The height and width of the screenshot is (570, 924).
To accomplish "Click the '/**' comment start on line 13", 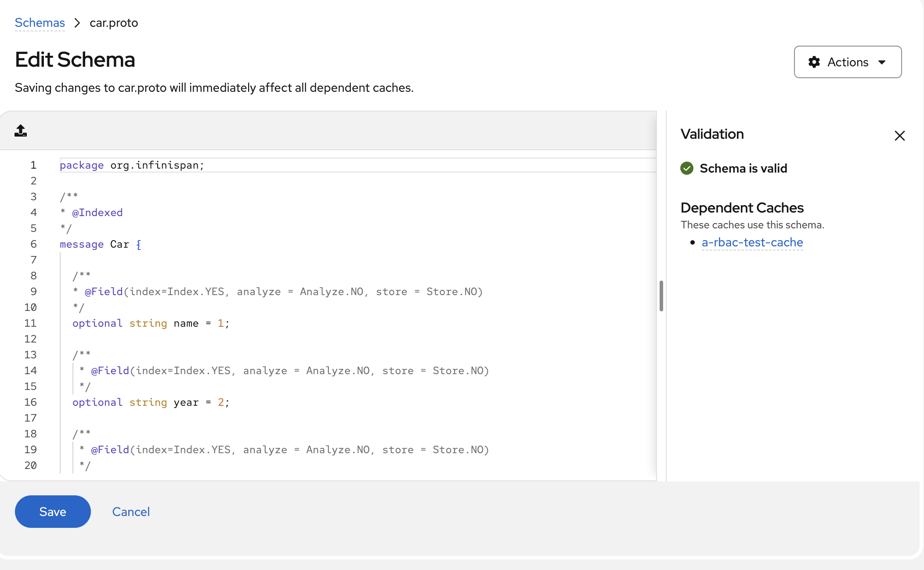I will 82,355.
